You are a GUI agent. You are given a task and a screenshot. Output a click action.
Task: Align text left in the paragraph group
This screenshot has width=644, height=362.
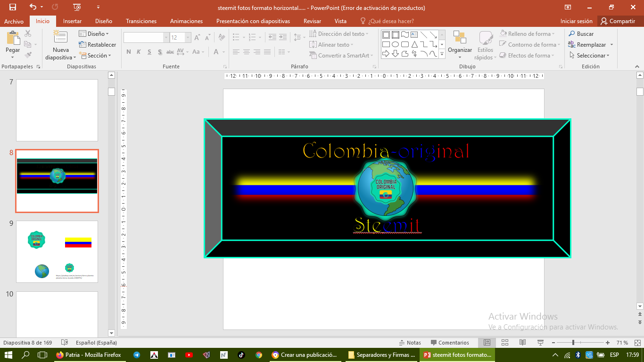pyautogui.click(x=236, y=52)
